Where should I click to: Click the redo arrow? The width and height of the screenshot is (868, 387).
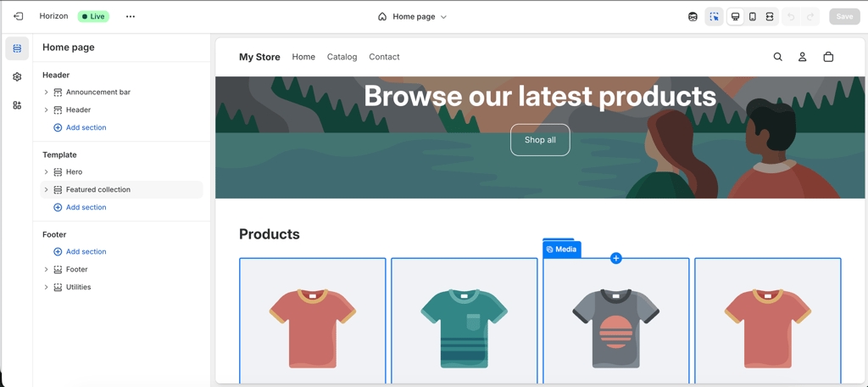coord(810,17)
